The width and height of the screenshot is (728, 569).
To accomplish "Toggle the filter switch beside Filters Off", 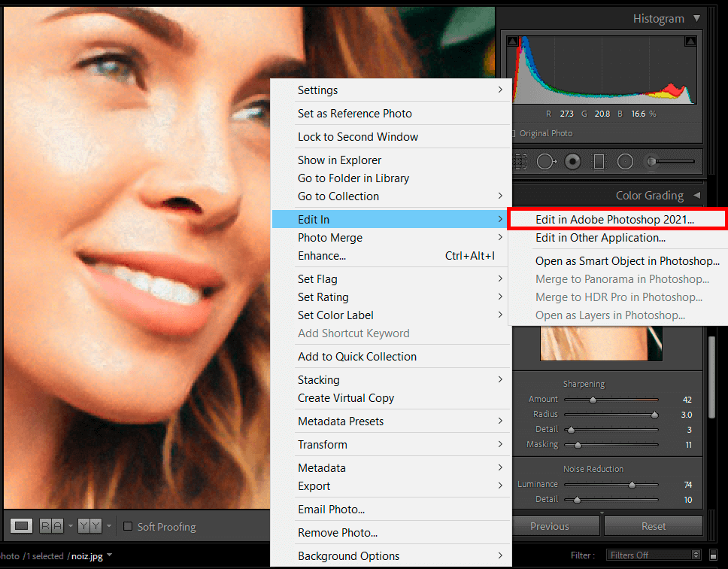I will [x=713, y=555].
